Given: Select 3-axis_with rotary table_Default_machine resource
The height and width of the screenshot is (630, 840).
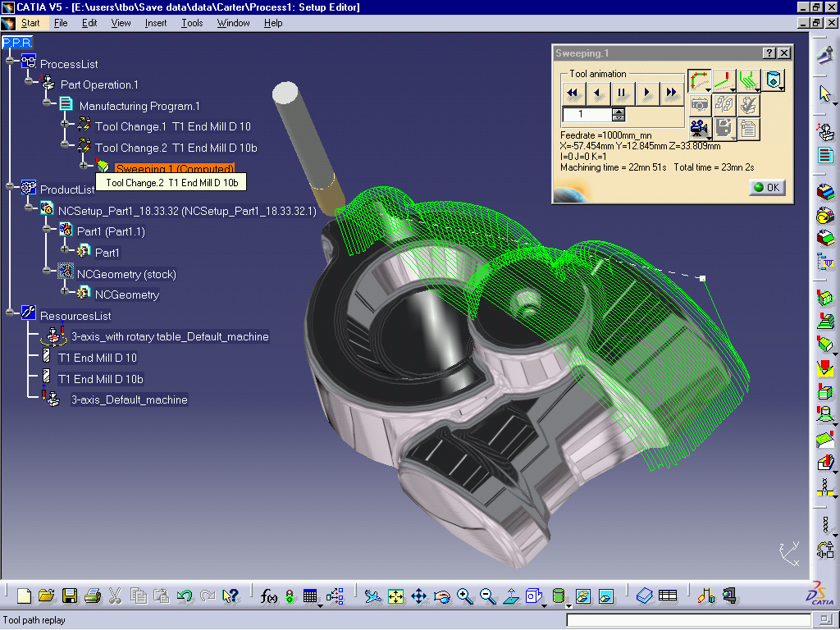Looking at the screenshot, I should point(170,337).
